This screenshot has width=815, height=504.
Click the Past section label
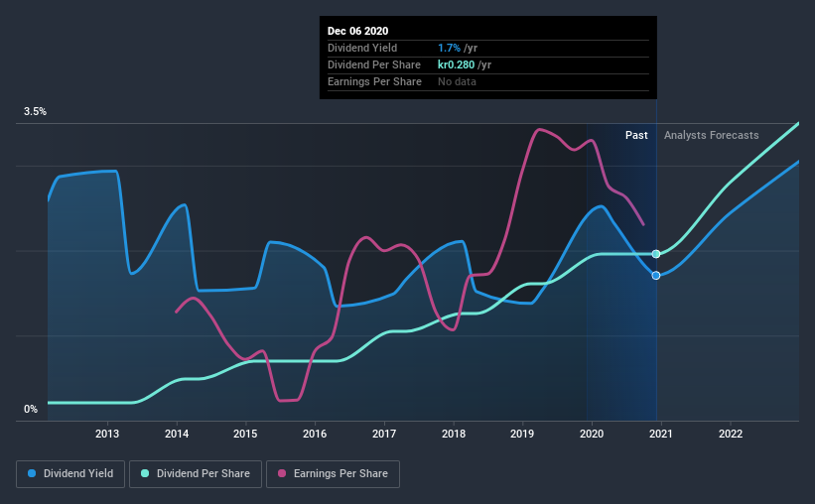[x=636, y=135]
